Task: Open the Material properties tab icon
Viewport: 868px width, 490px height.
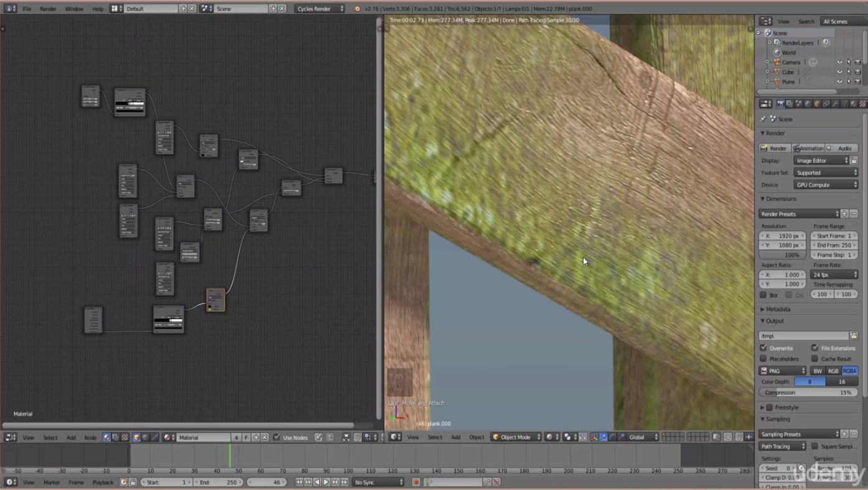Action: pyautogui.click(x=853, y=104)
